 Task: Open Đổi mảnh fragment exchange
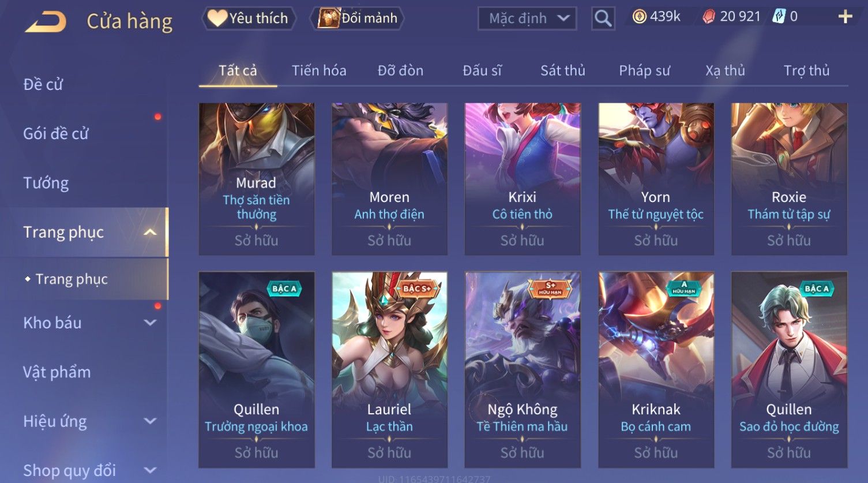coord(358,18)
